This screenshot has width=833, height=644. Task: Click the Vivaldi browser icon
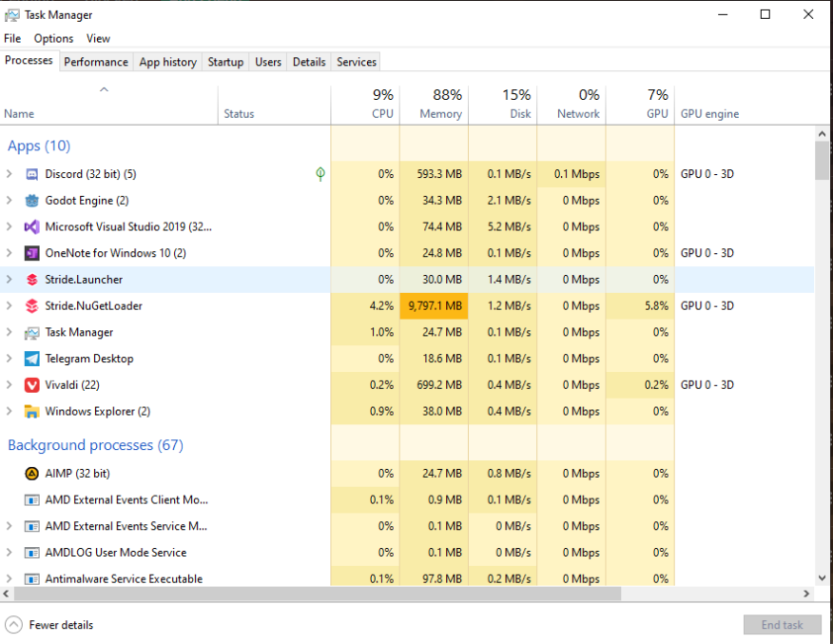[x=32, y=385]
